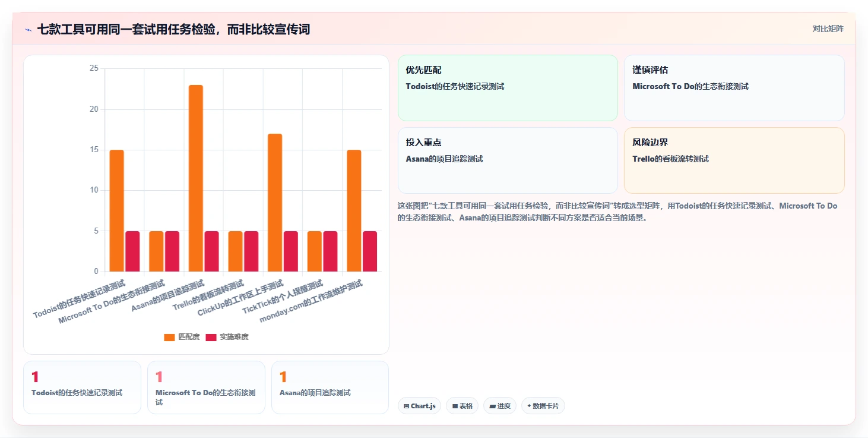
Task: Click x-axis label Asana的项目追踪测试
Action: coord(167,295)
